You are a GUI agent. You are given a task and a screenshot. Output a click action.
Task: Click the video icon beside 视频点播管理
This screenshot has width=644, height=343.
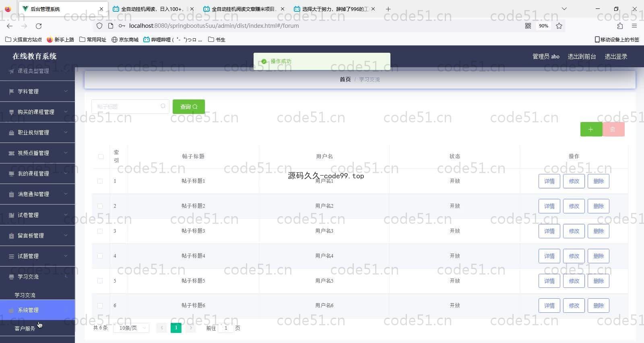(12, 153)
